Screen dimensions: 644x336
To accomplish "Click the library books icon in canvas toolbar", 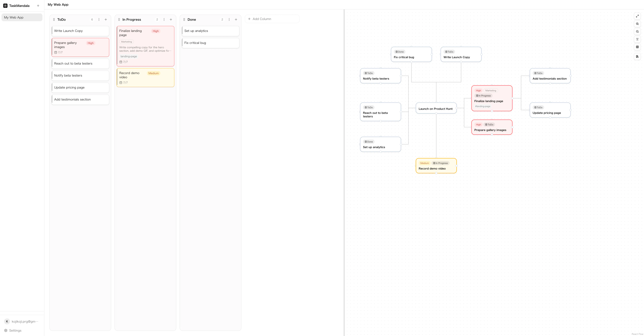I will coord(637,57).
